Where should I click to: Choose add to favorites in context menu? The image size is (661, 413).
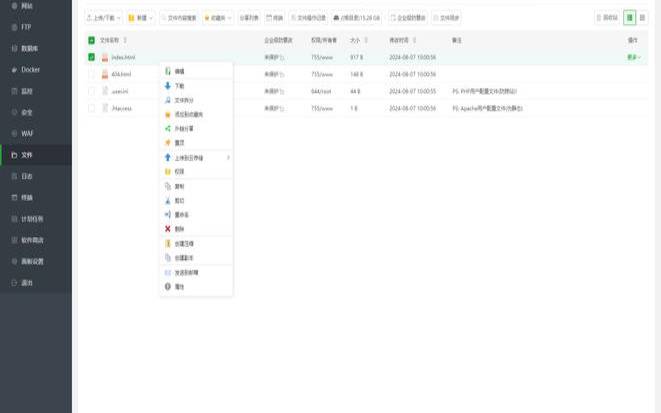click(196, 114)
